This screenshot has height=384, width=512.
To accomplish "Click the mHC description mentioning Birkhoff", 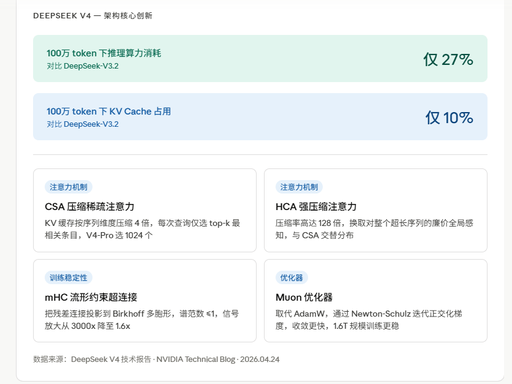I will coord(142,320).
